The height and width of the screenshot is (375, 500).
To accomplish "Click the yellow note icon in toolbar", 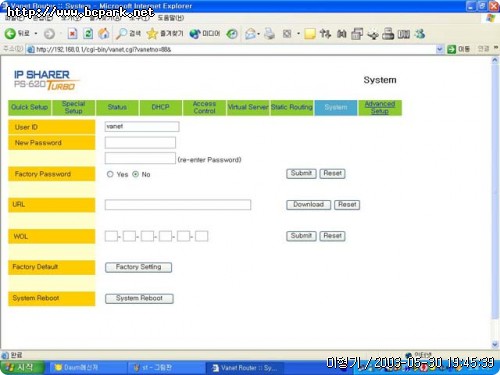I will click(x=310, y=34).
